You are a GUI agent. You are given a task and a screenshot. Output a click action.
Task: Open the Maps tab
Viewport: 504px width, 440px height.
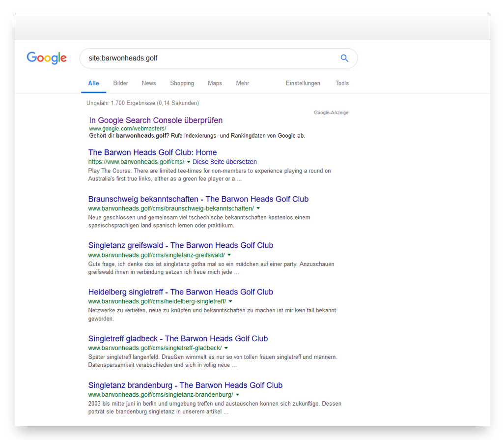coord(215,83)
